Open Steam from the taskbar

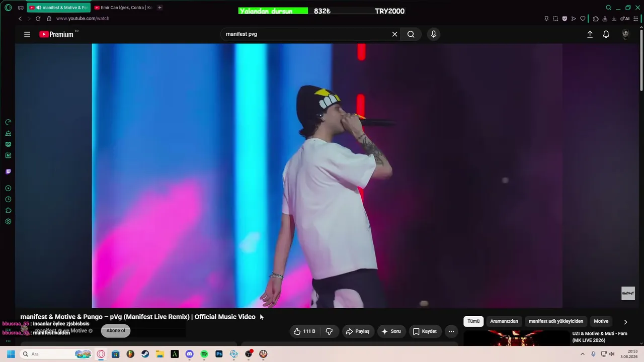[145, 354]
